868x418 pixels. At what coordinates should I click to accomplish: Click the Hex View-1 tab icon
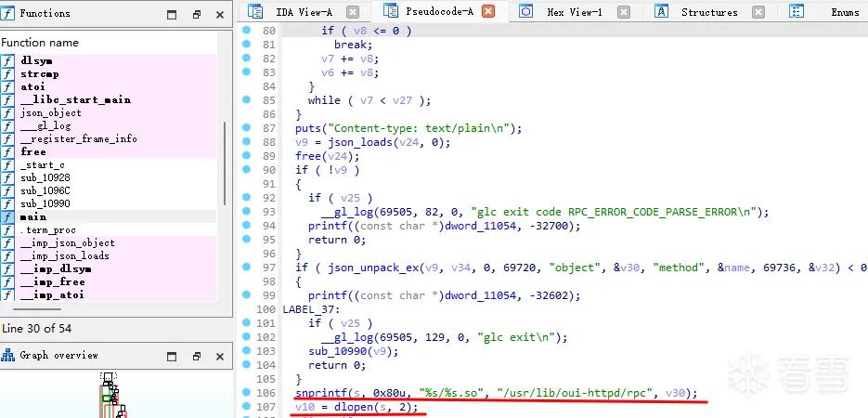[x=525, y=11]
